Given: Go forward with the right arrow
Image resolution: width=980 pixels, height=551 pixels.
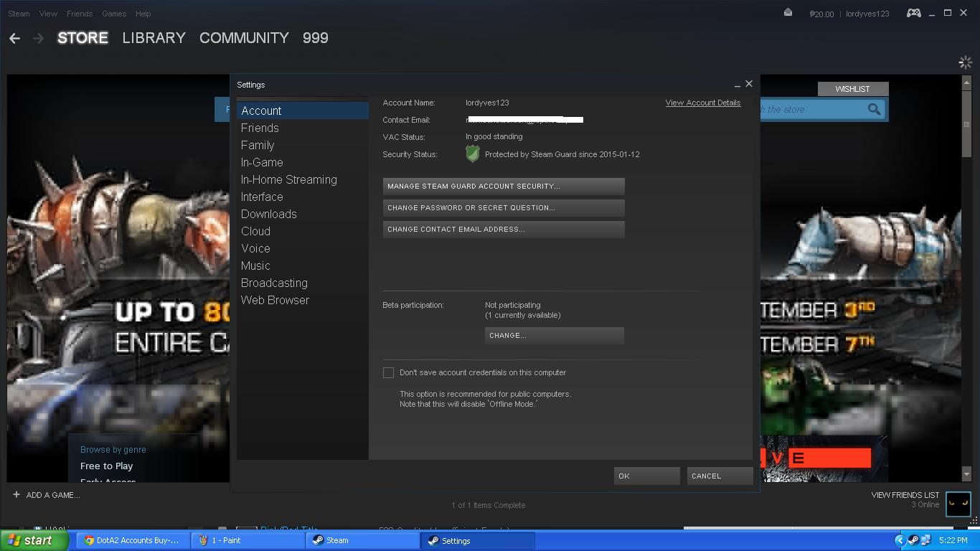Looking at the screenshot, I should (x=38, y=38).
